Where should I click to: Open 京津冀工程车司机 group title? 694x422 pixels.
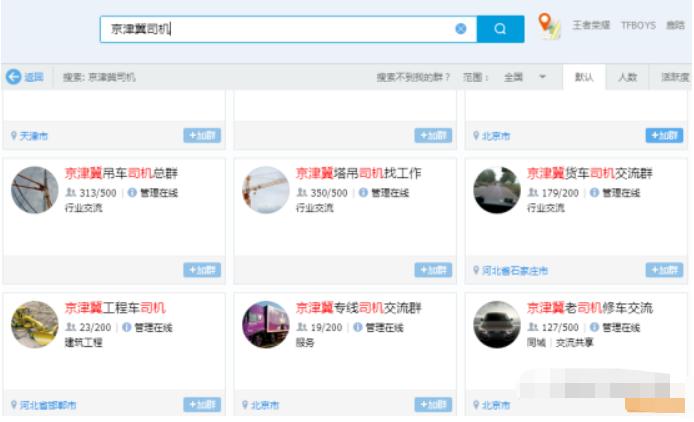point(115,308)
